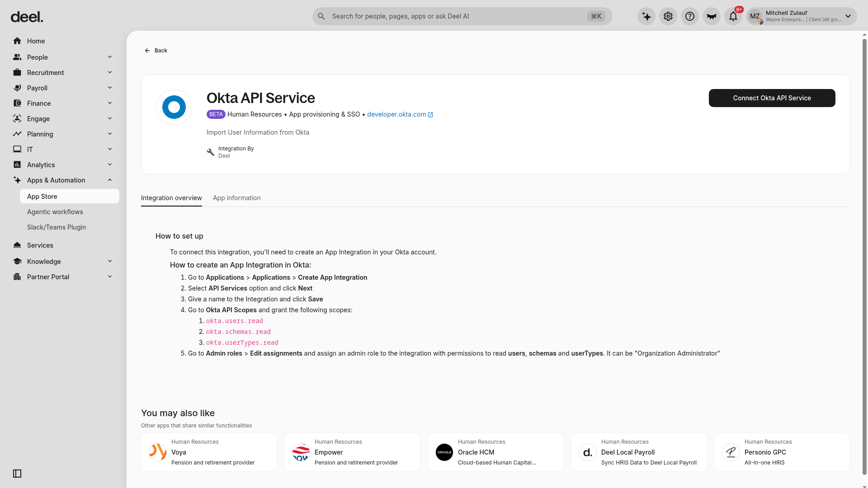
Task: Click the Partner Portal building icon
Action: 17,277
